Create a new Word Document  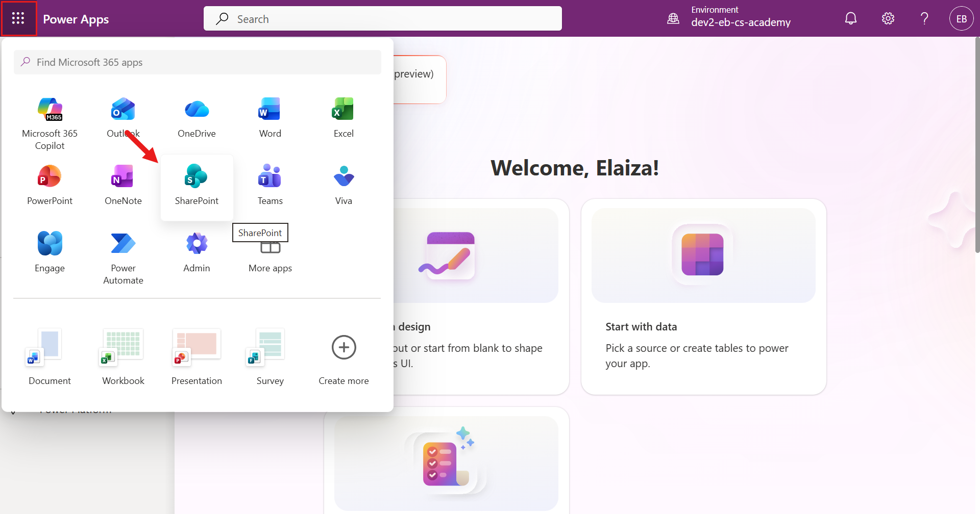tap(50, 357)
